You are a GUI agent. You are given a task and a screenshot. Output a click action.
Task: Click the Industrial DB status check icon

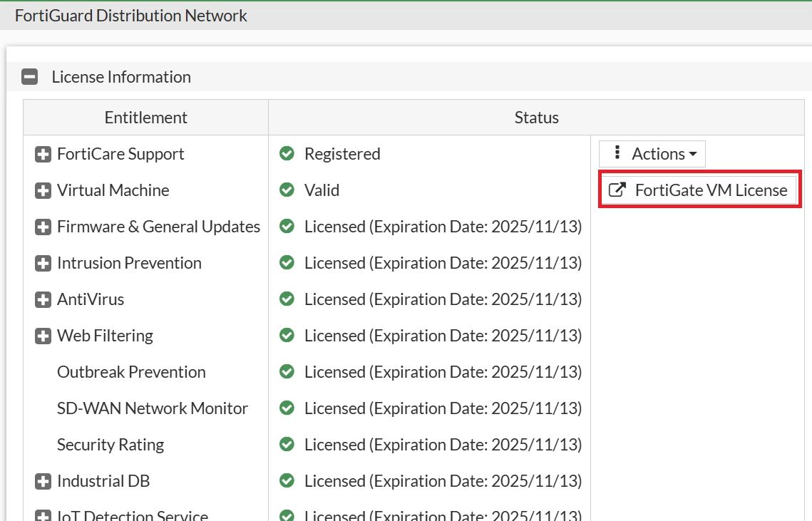point(287,480)
